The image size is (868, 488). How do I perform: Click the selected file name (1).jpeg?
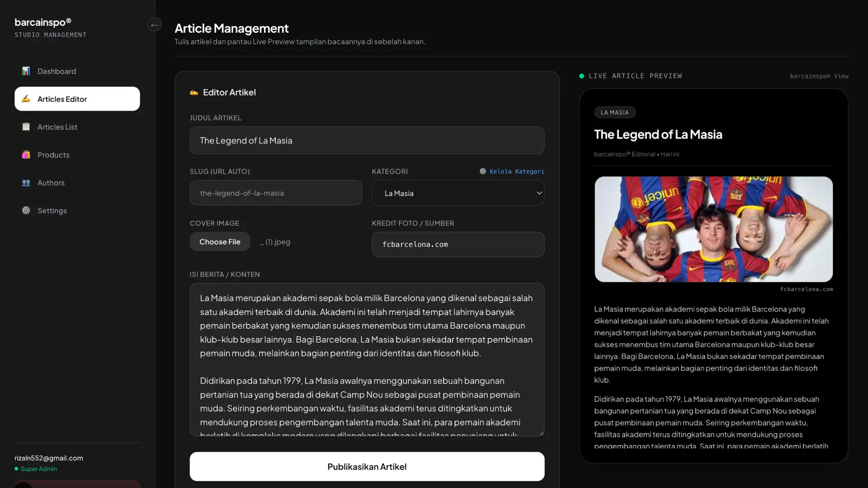click(x=275, y=242)
